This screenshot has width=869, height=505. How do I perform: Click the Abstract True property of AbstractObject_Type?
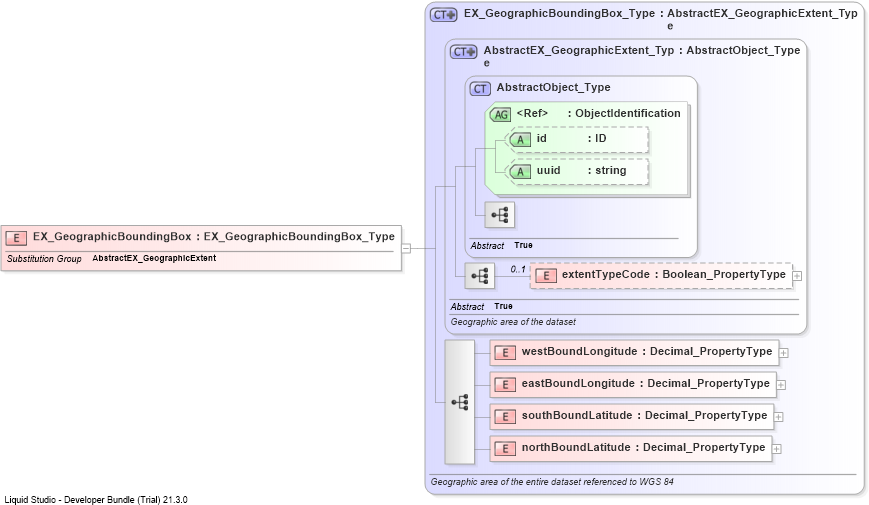(502, 246)
